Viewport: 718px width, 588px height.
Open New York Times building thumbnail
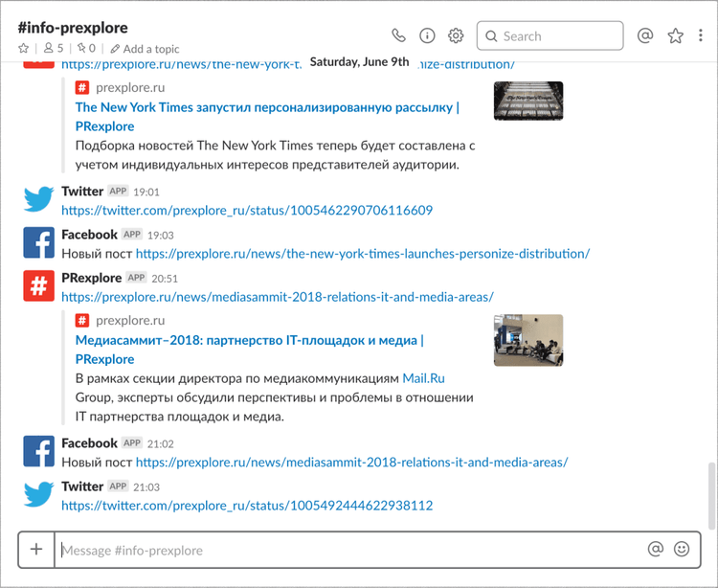click(x=528, y=101)
